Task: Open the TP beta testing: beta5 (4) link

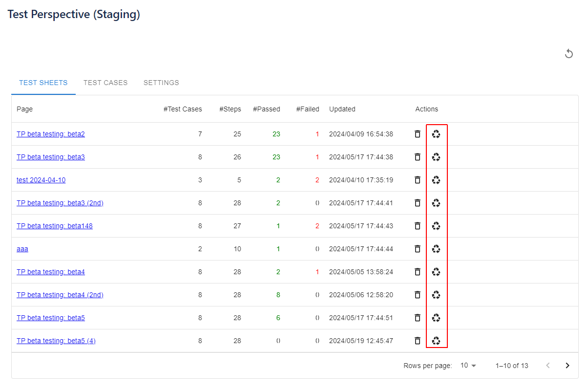Action: coord(56,341)
